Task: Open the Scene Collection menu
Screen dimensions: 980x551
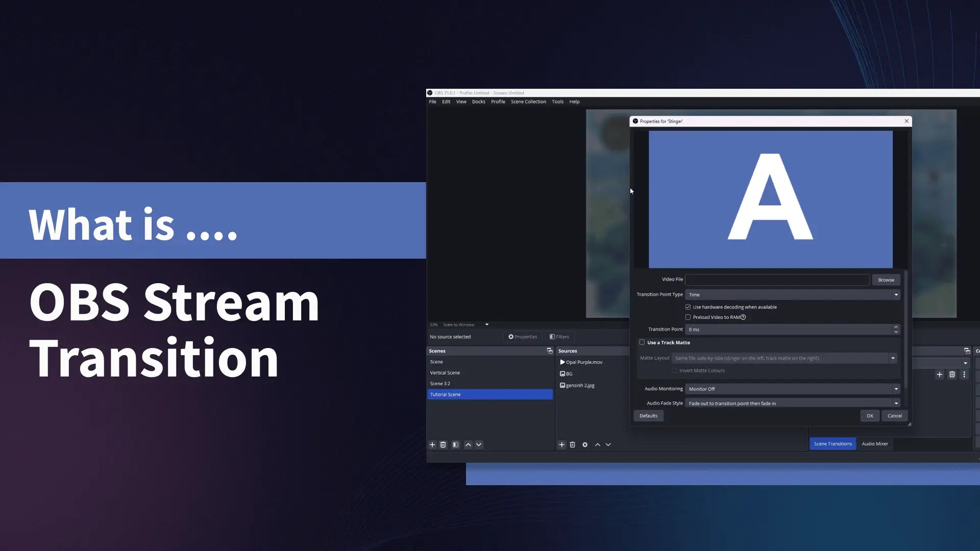Action: (x=529, y=102)
